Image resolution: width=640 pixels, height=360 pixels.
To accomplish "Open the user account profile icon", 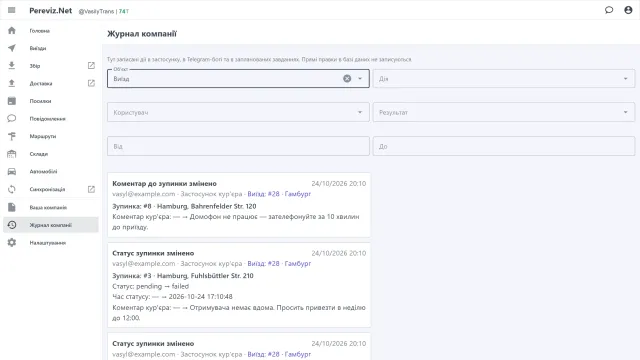I will [628, 10].
